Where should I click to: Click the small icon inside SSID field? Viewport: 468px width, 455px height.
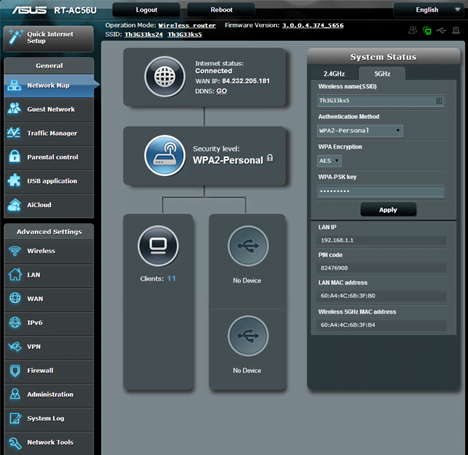pyautogui.click(x=439, y=101)
